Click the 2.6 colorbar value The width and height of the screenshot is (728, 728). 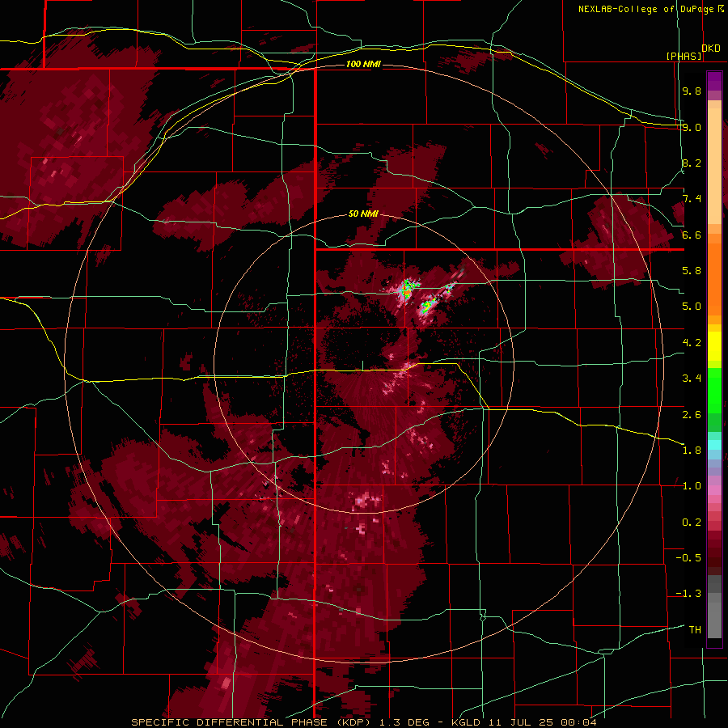[692, 415]
